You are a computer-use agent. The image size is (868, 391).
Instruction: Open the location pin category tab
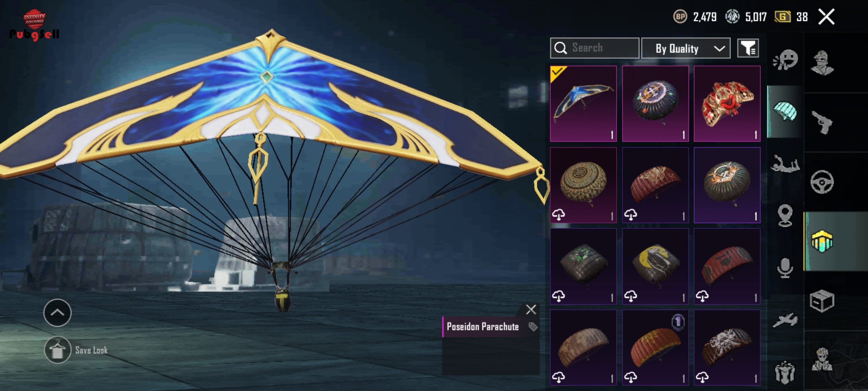click(785, 216)
